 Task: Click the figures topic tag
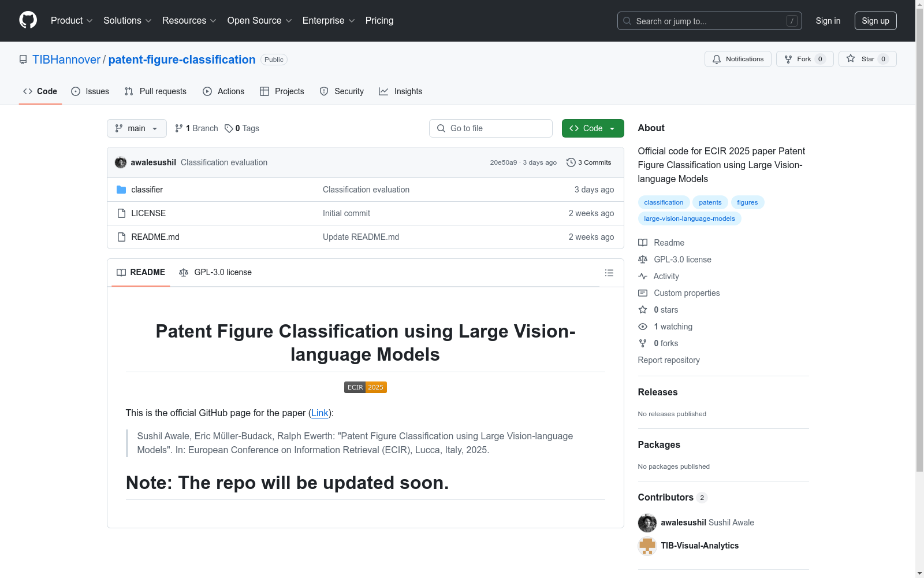[x=747, y=202]
